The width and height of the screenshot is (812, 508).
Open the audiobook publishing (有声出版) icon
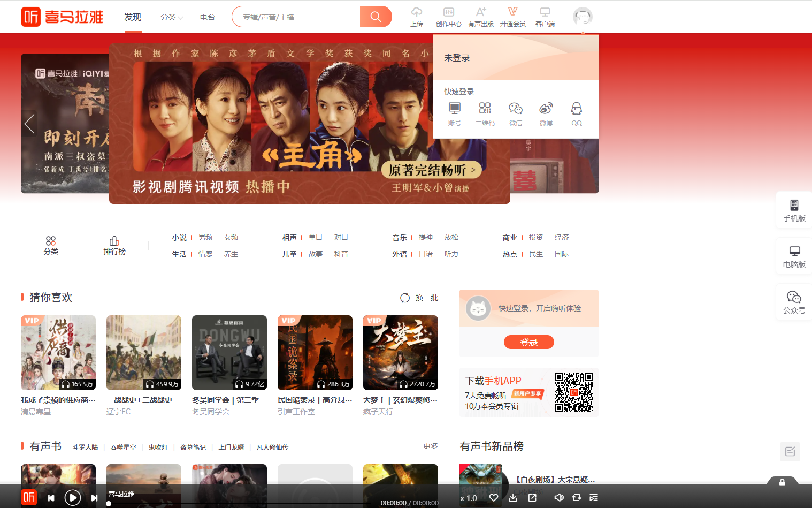481,17
